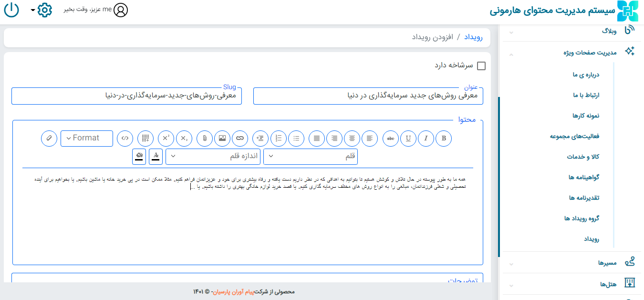Toggle bold formatting in the editor
644x300 pixels.
click(444, 138)
